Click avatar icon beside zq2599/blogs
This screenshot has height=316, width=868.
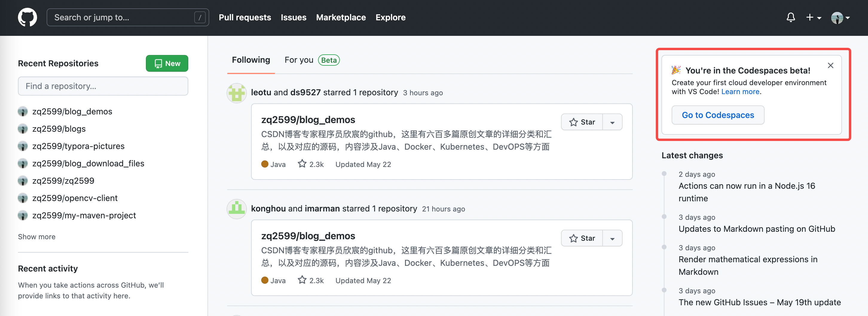click(x=23, y=129)
